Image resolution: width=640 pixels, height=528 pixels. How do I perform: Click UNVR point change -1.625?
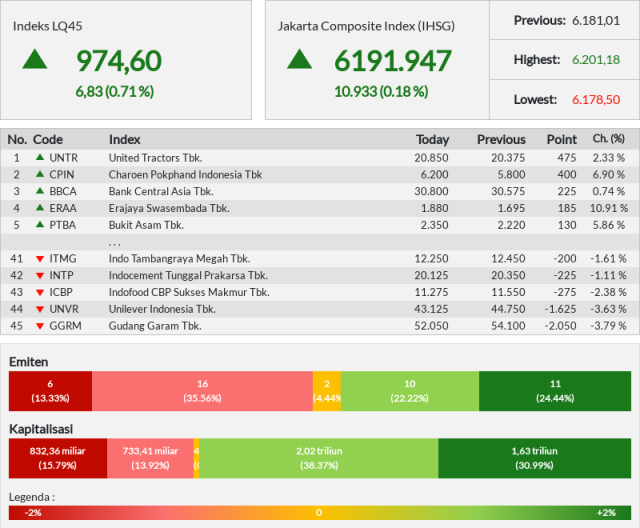coord(560,309)
